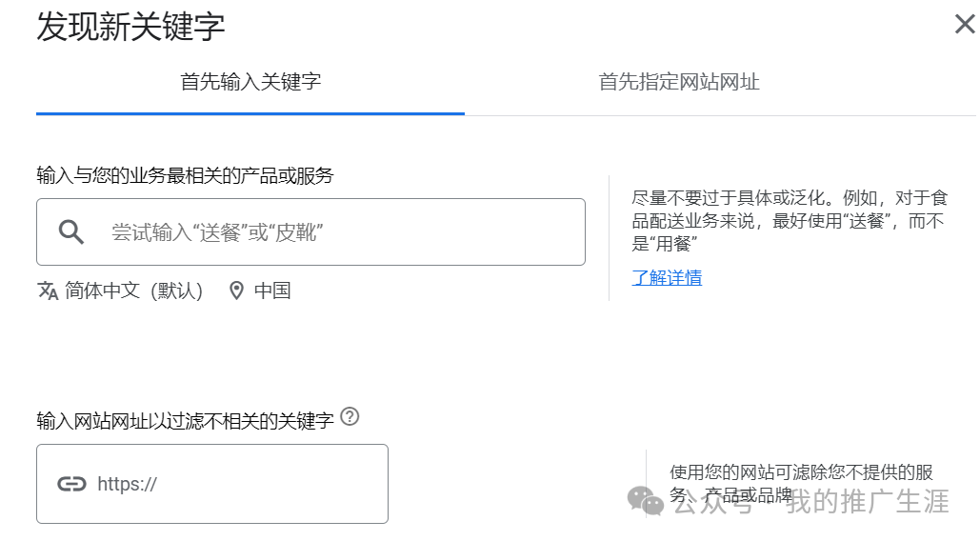
Task: Click the 尽量不要过于具体或泛化 tip text
Action: [x=790, y=221]
